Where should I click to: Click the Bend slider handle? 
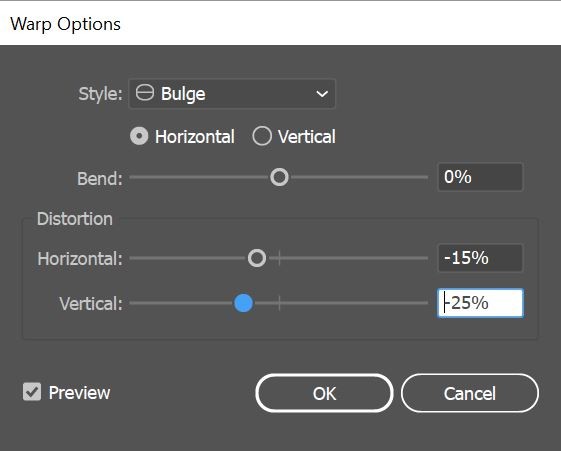(279, 177)
